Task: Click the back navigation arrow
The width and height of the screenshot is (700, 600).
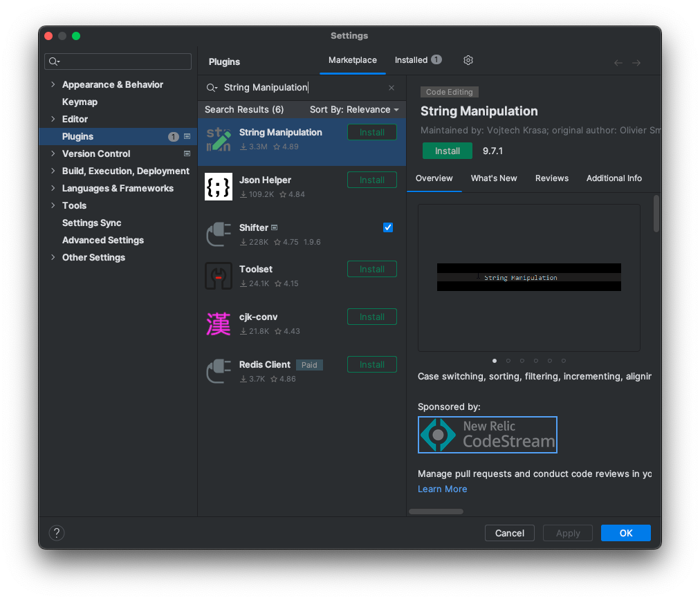Action: click(x=618, y=63)
